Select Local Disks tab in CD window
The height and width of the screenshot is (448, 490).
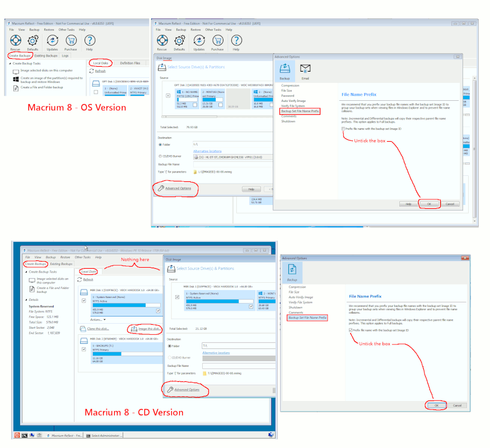[x=88, y=272]
